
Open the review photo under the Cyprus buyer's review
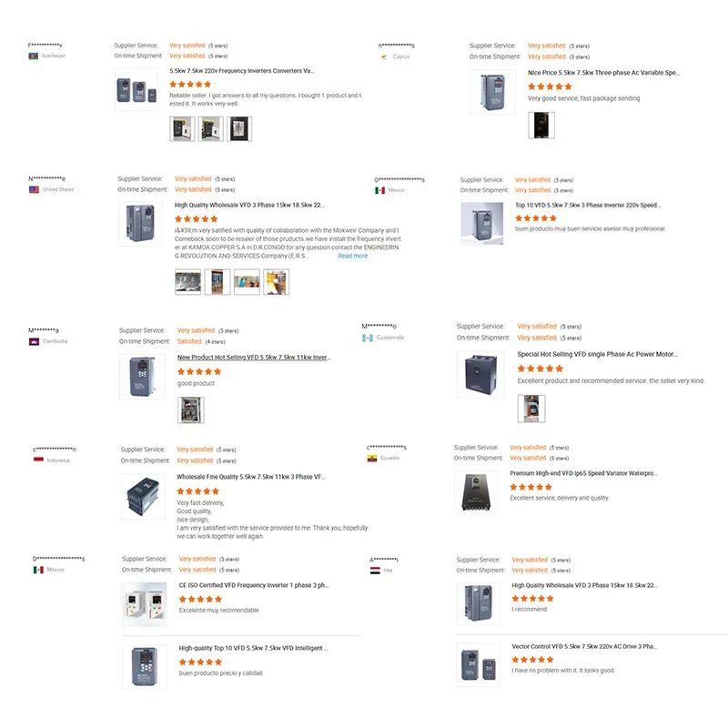point(541,125)
